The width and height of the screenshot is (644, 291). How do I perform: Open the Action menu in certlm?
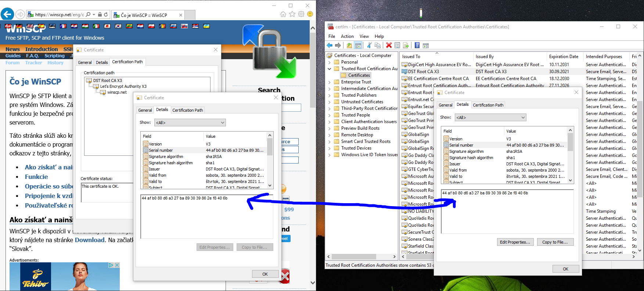click(x=347, y=36)
